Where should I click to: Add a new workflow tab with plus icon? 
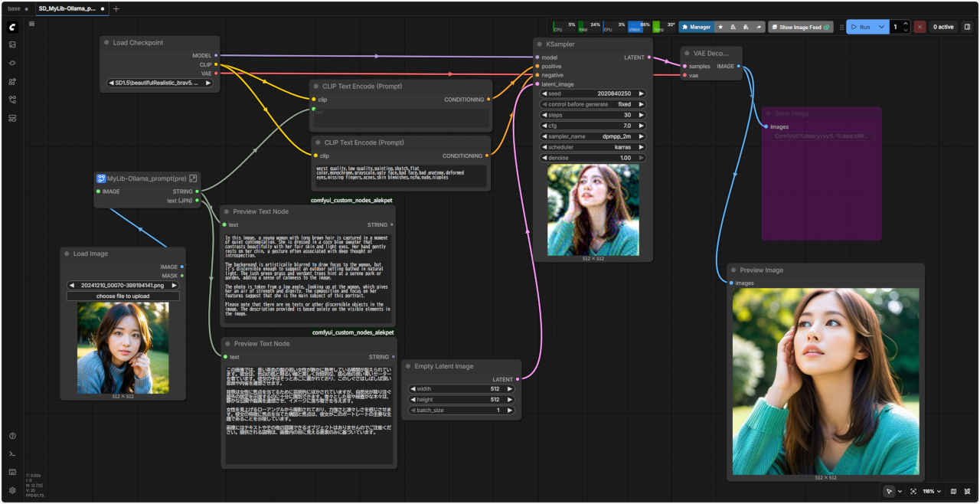(x=116, y=8)
